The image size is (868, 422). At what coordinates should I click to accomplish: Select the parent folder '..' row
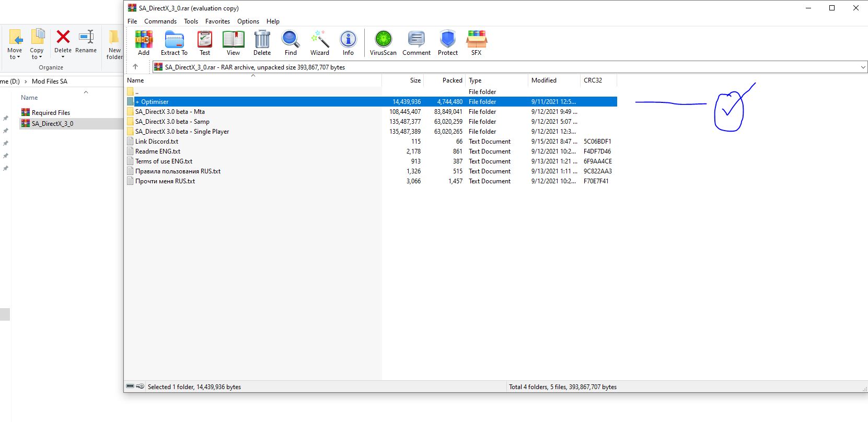371,92
